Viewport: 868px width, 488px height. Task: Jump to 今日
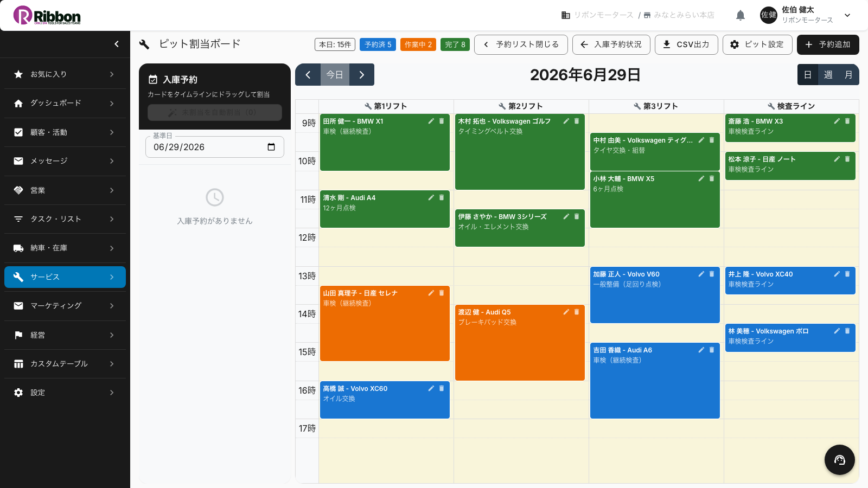pos(335,75)
